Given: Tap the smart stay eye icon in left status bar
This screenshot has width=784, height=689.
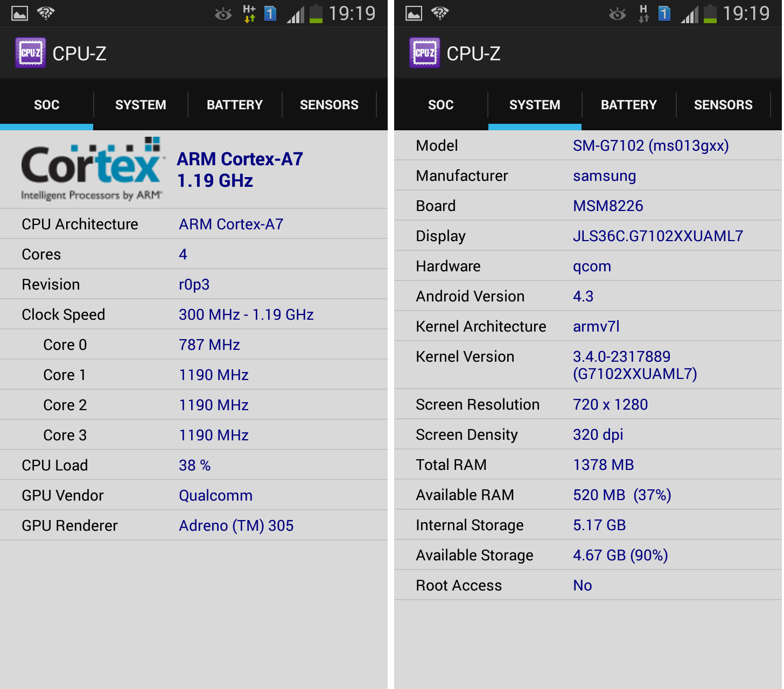Looking at the screenshot, I should (223, 14).
